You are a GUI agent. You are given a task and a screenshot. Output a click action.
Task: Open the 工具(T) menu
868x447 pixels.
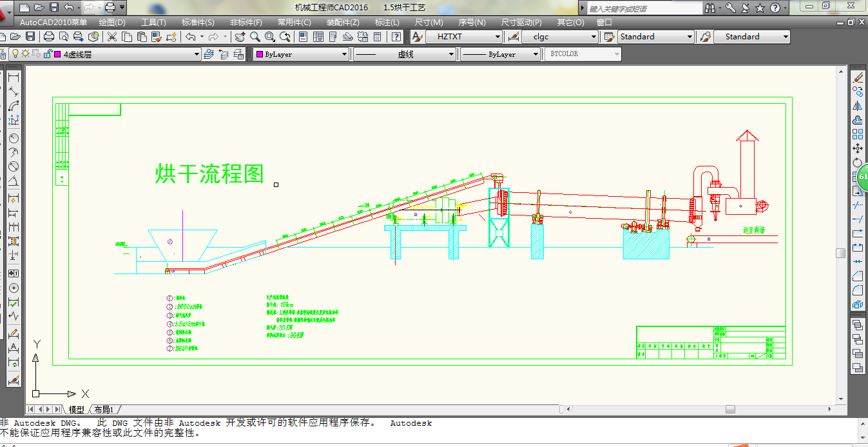pyautogui.click(x=153, y=22)
